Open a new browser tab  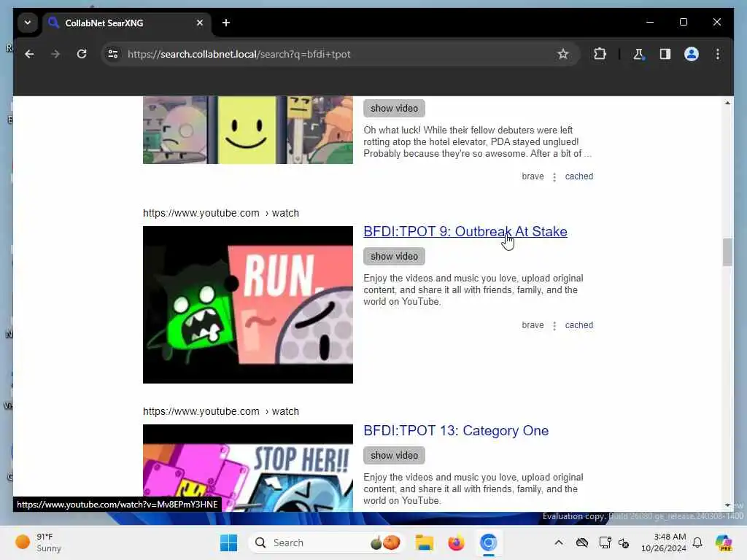tap(226, 23)
